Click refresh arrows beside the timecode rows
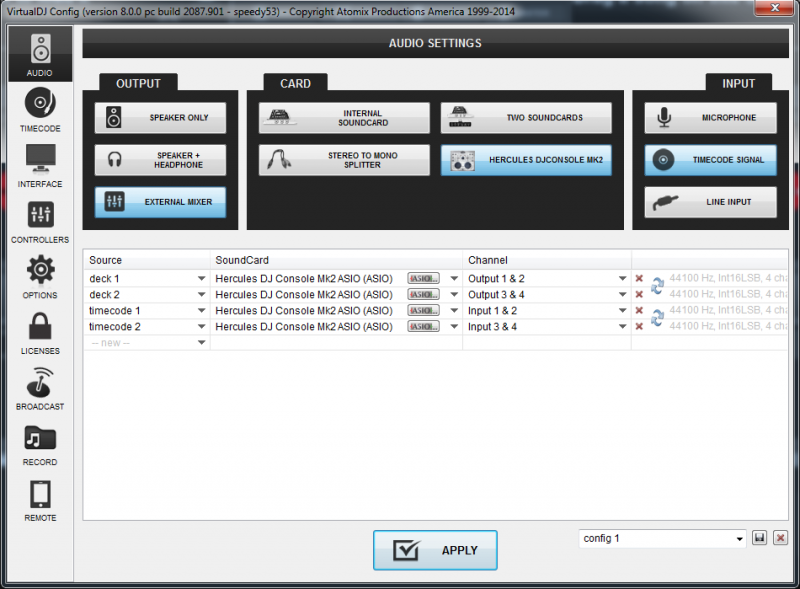The width and height of the screenshot is (800, 589). (x=657, y=318)
